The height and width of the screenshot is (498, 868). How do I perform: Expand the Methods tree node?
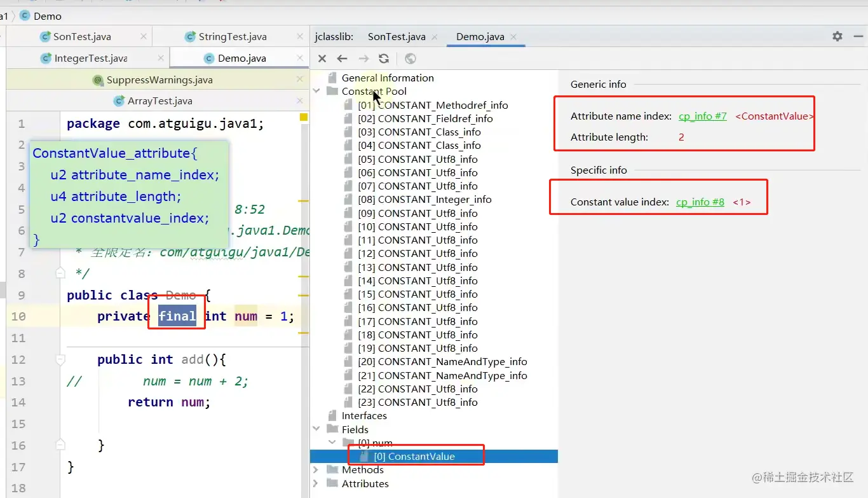(316, 469)
